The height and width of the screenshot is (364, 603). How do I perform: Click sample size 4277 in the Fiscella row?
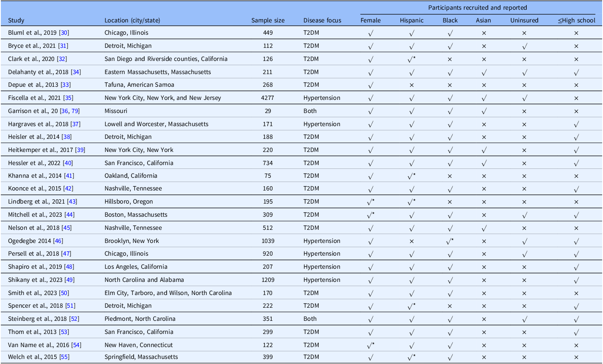268,98
